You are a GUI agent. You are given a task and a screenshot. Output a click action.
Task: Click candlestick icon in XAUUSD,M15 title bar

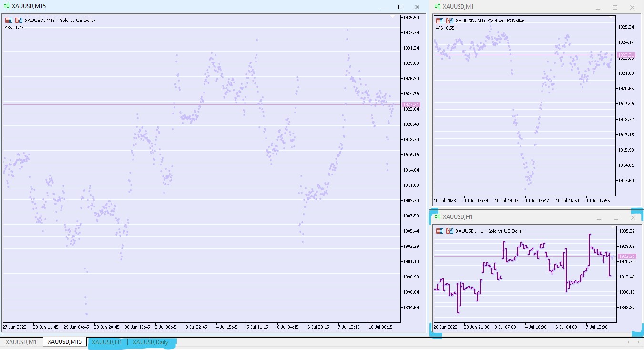tap(6, 6)
